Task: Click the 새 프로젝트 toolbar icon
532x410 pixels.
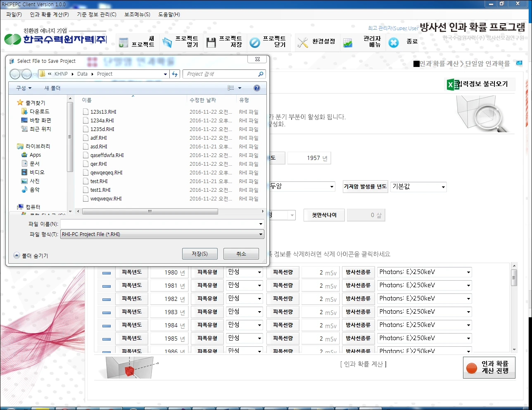Action: (x=123, y=42)
